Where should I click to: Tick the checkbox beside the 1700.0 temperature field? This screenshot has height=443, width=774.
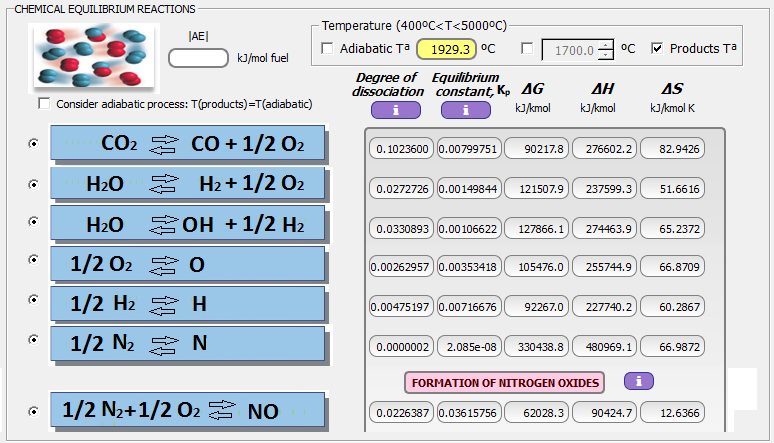(527, 48)
